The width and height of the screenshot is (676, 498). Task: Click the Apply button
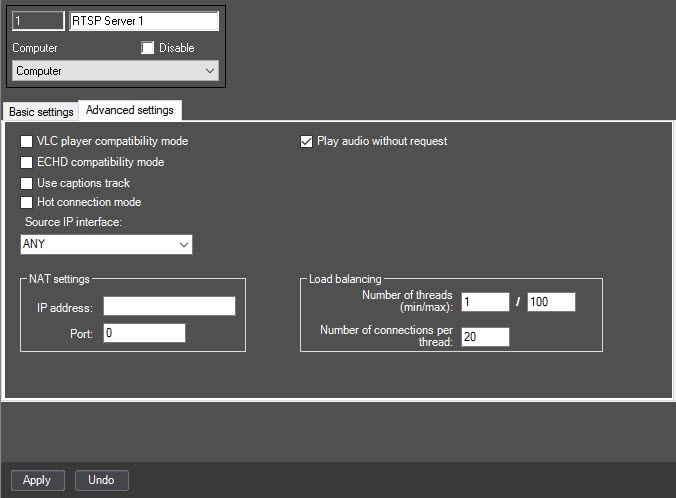pos(38,480)
